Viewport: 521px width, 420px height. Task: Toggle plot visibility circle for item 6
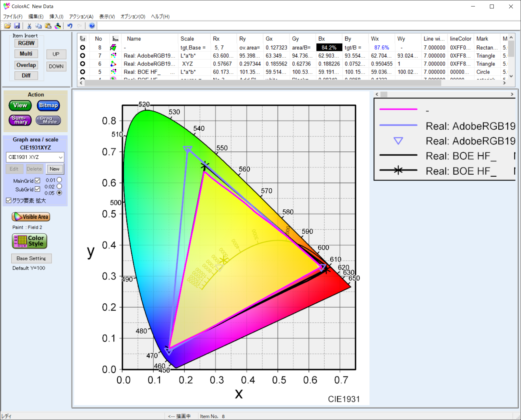tap(83, 64)
